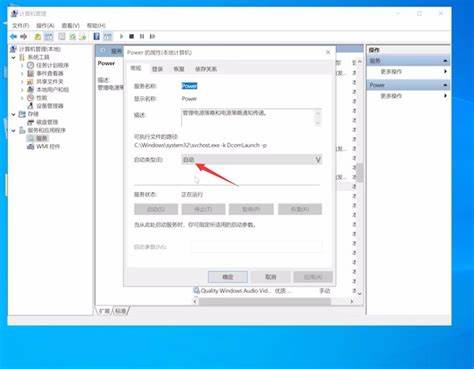Click the Stop Service square icon
Image resolution: width=474 pixels, height=369 pixels.
pyautogui.click(x=132, y=36)
